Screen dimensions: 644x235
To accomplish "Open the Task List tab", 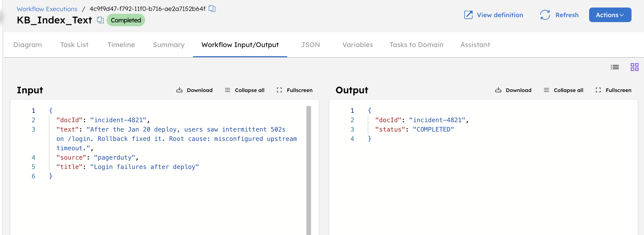I will (x=74, y=45).
